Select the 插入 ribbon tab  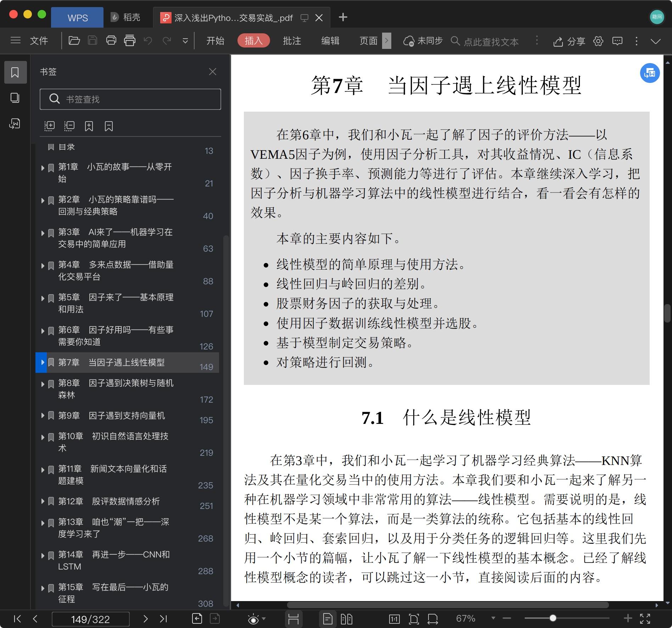[x=253, y=41]
